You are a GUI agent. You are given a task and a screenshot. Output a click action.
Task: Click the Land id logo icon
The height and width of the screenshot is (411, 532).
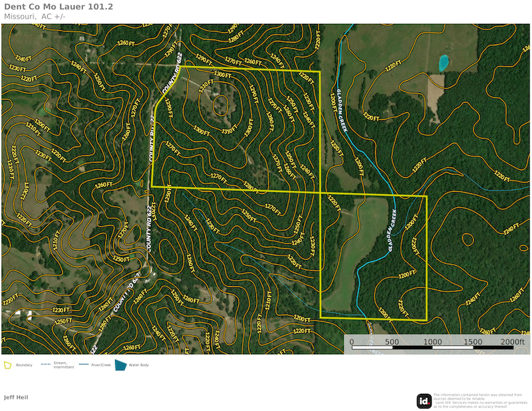(x=424, y=401)
